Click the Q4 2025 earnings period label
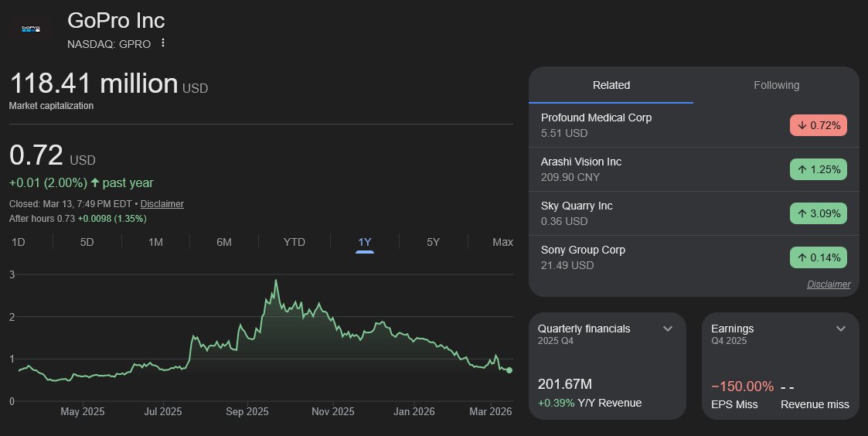 (729, 341)
